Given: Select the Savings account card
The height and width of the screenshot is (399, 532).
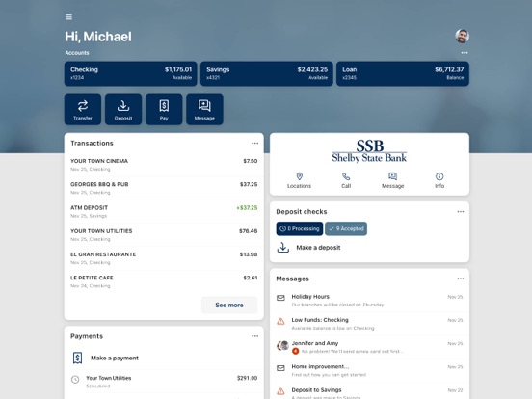Looking at the screenshot, I should [267, 73].
